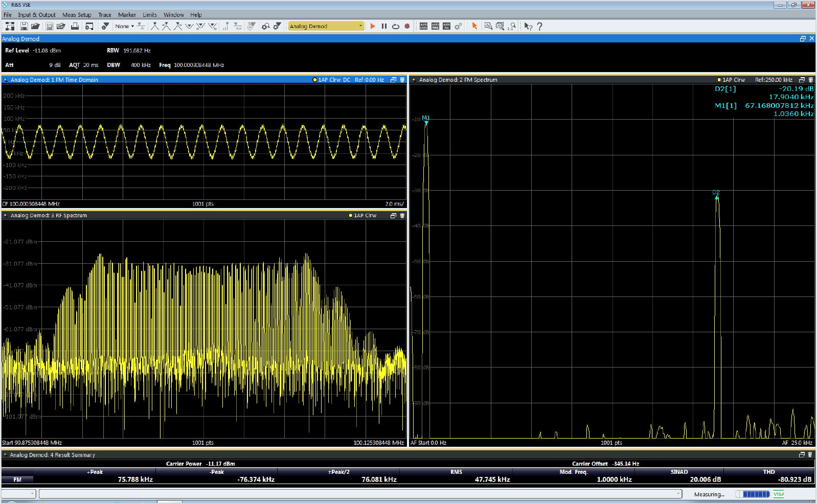Open the measurement group setup icon
The width and height of the screenshot is (817, 504).
pos(10,26)
